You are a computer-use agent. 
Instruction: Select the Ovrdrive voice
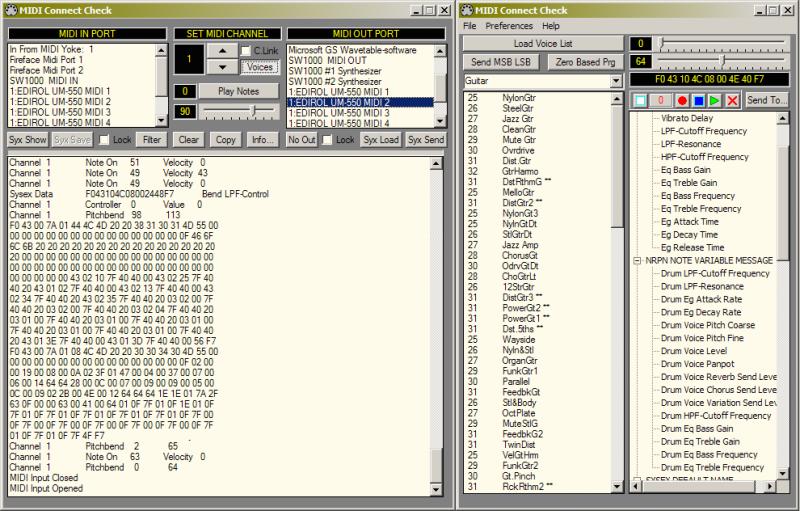[x=518, y=150]
